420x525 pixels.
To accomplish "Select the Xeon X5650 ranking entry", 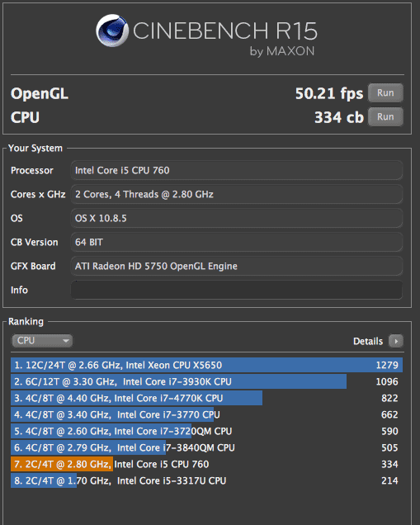I will pyautogui.click(x=206, y=365).
